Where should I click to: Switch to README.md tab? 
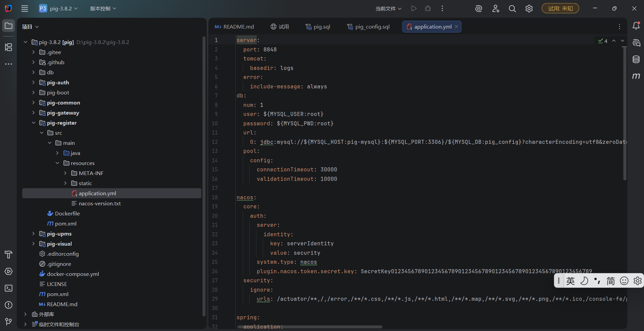(234, 27)
